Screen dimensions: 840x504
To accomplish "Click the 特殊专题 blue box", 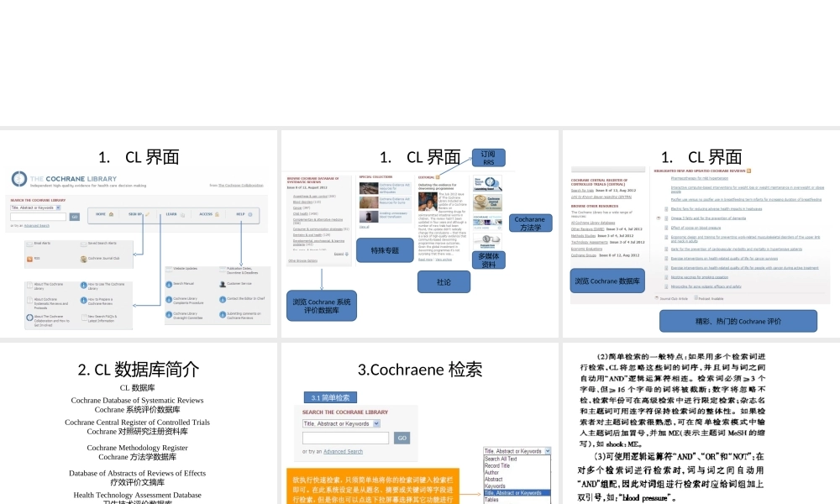I will coord(385,250).
